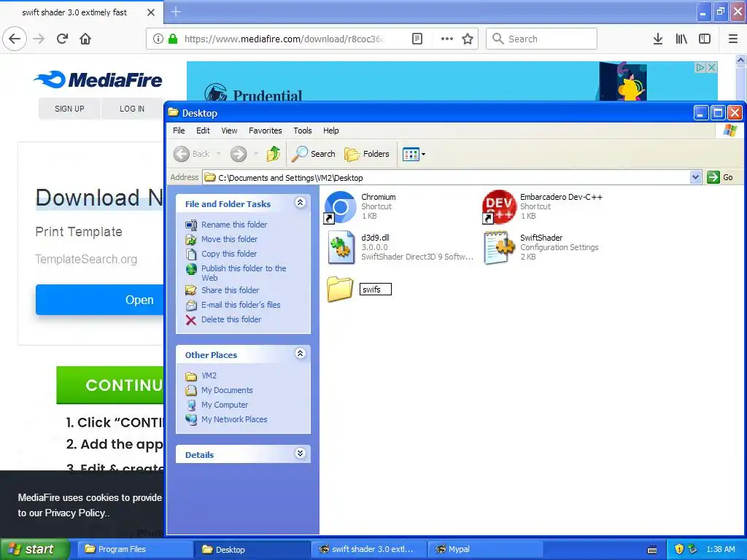The width and height of the screenshot is (747, 560).
Task: Click Explorer Search toolbar button
Action: point(314,154)
